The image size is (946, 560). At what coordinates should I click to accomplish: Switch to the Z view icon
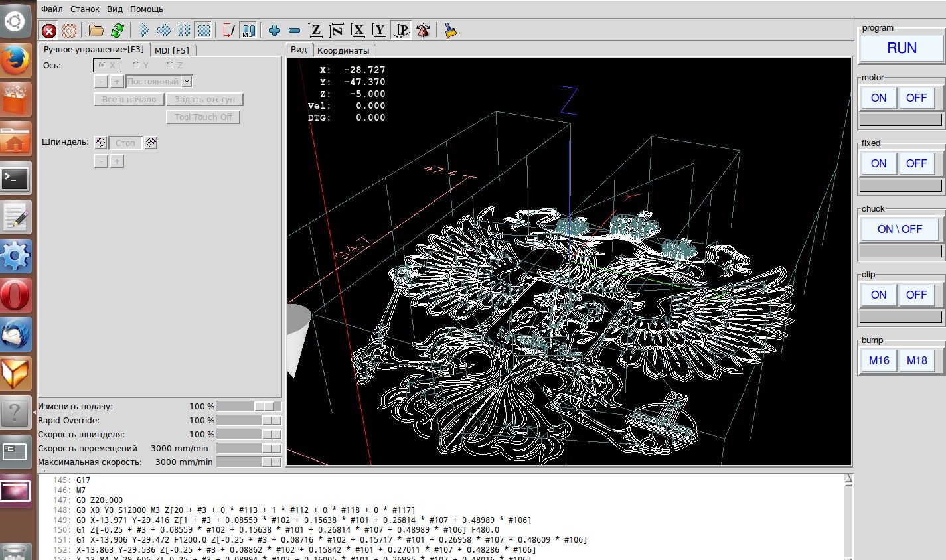tap(316, 31)
